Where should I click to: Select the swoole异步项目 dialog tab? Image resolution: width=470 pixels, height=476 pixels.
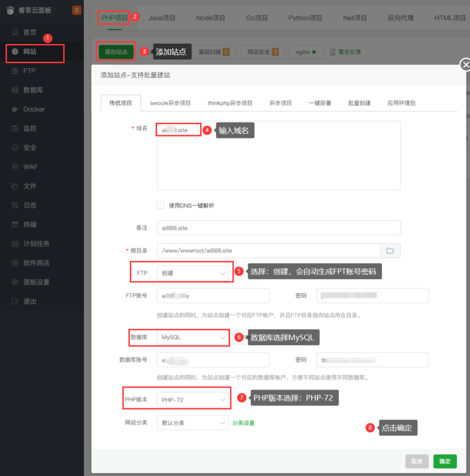click(170, 103)
